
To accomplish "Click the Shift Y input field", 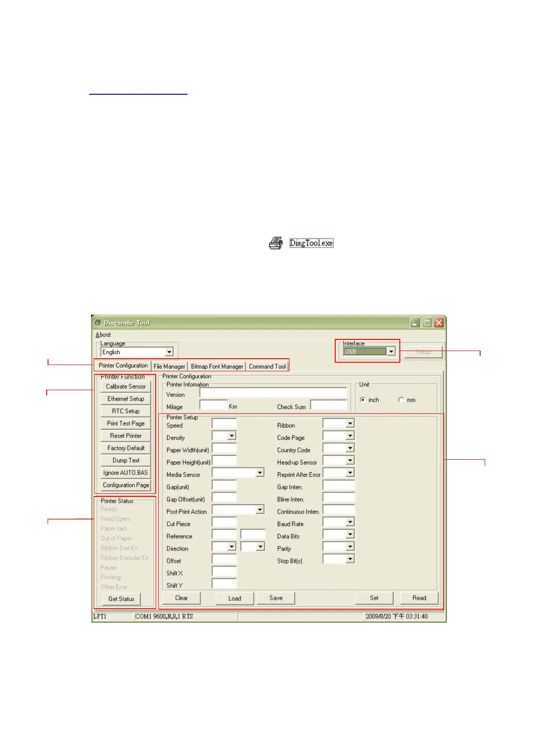I will coord(224,584).
